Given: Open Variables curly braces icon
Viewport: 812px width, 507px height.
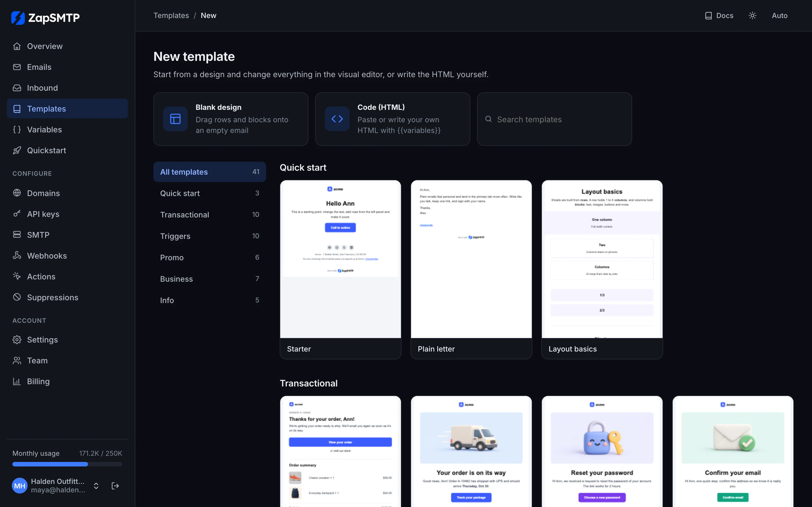Looking at the screenshot, I should point(17,130).
